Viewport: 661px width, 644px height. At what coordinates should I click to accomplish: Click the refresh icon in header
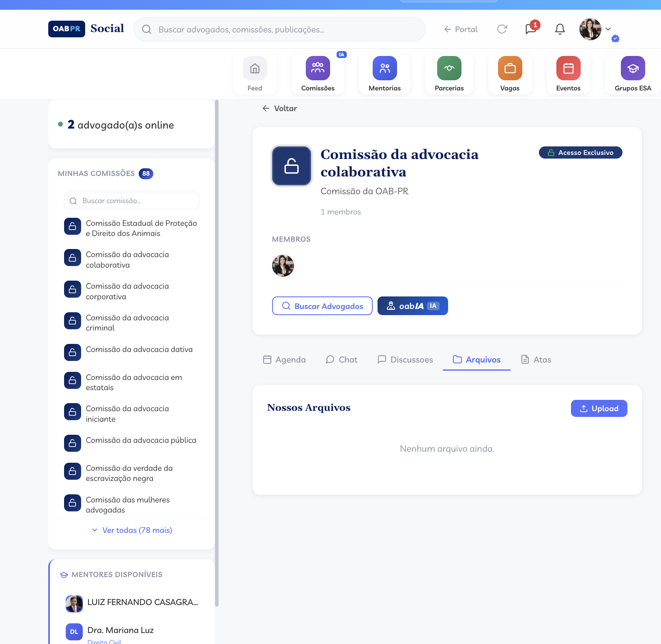click(502, 29)
